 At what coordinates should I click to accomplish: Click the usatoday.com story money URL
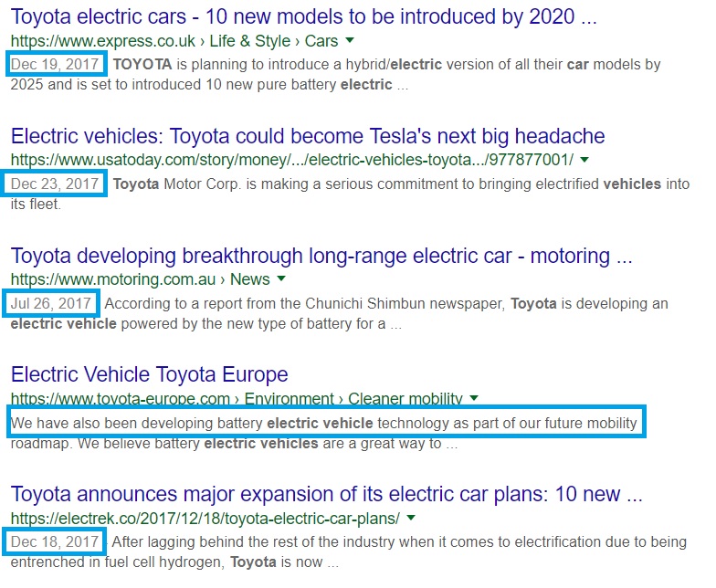pyautogui.click(x=292, y=161)
